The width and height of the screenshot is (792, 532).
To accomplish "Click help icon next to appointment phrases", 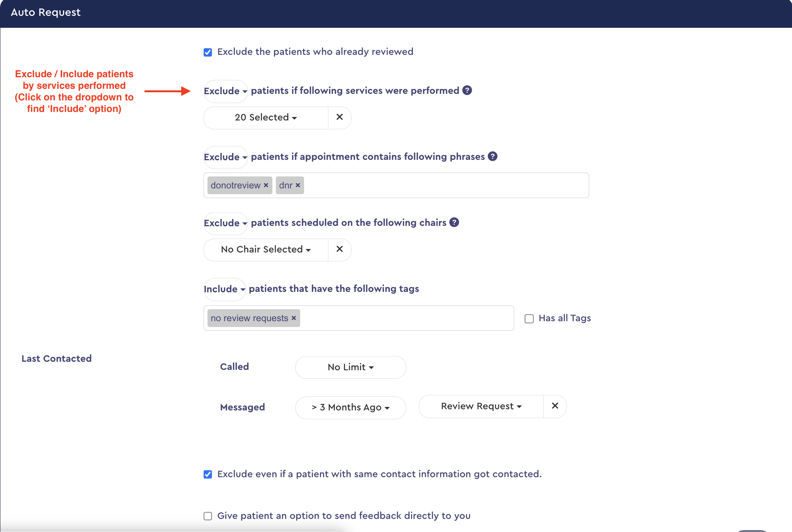I will coord(493,156).
